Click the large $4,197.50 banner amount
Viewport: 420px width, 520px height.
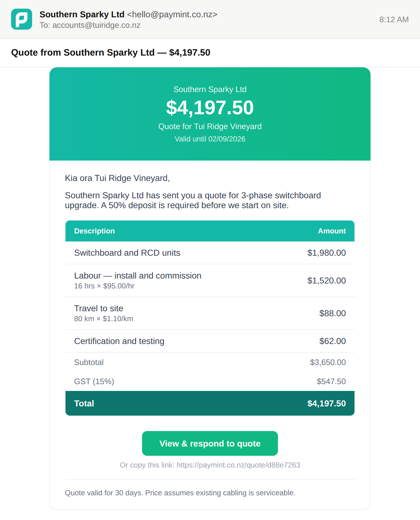click(x=210, y=107)
